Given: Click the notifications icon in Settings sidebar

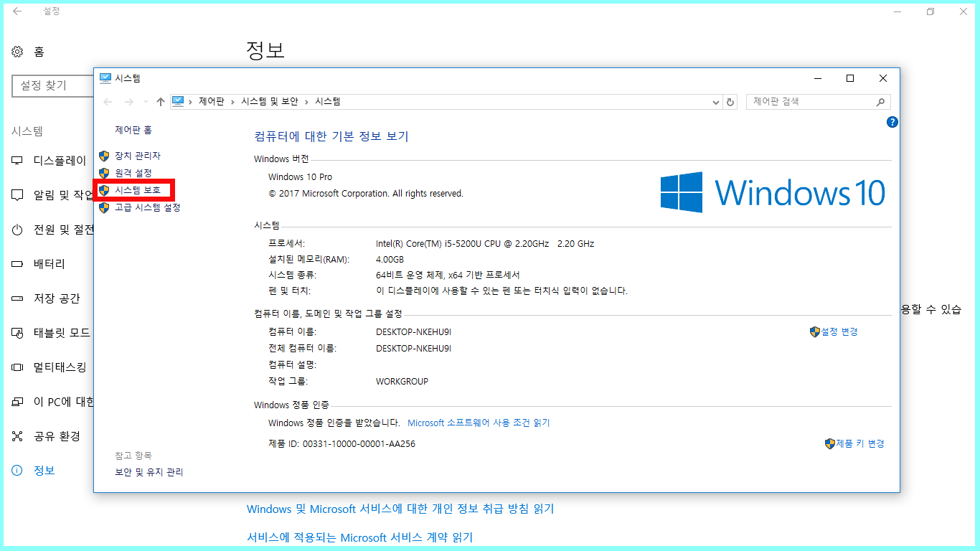Looking at the screenshot, I should click(x=17, y=195).
